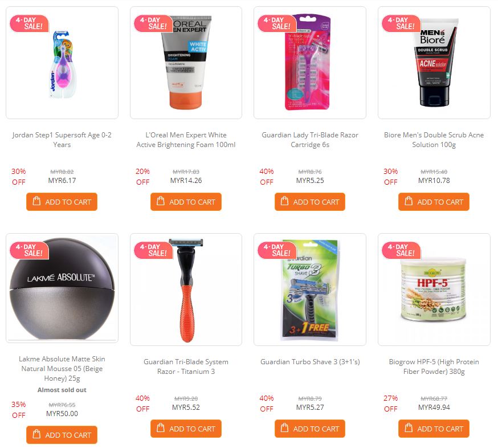The image size is (498, 448).
Task: View Guardian Turbo 3 Shave pack image
Action: coord(310,290)
